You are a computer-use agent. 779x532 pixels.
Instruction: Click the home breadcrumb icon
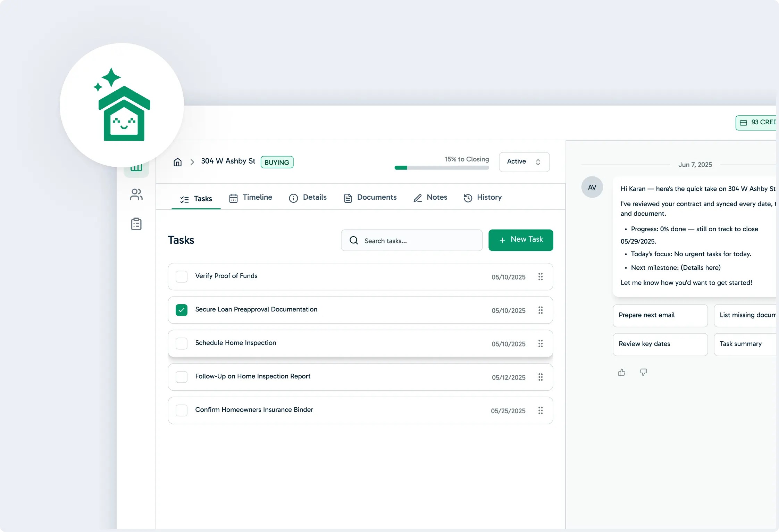[177, 162]
